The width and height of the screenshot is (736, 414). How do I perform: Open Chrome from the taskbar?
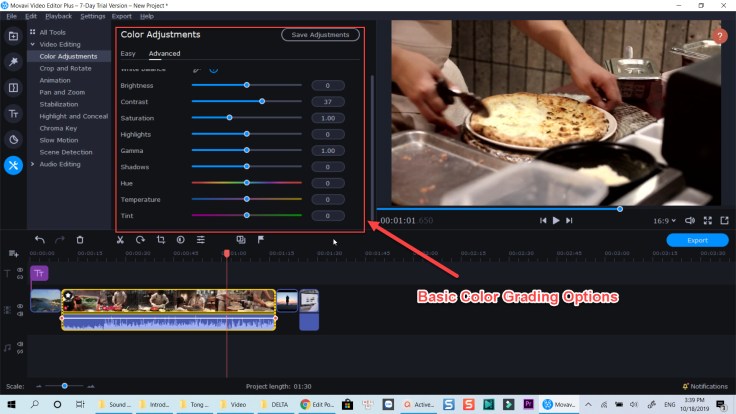[317, 404]
